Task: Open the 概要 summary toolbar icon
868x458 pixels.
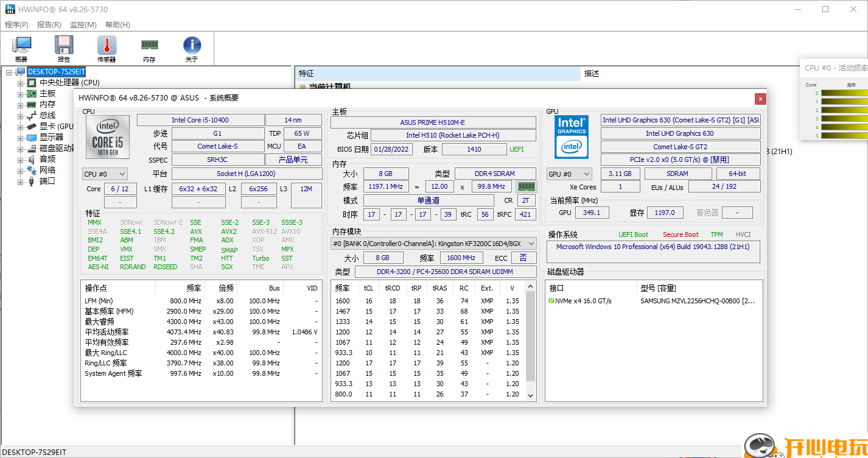Action: coord(21,49)
